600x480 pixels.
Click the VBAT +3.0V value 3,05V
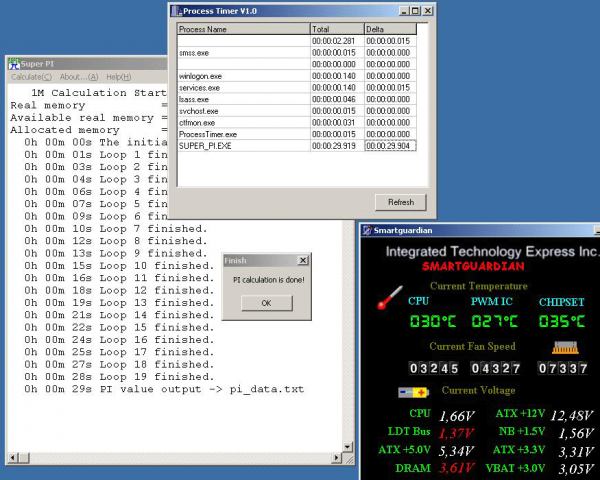(x=576, y=469)
